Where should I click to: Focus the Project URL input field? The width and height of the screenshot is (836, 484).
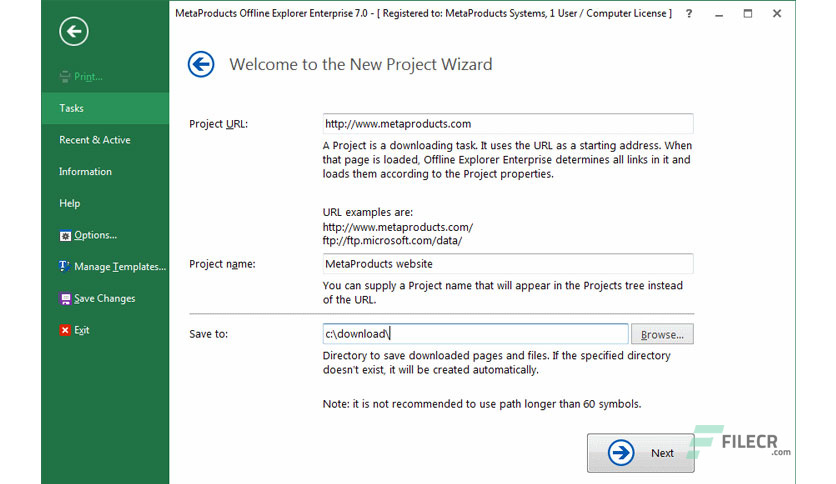(508, 124)
